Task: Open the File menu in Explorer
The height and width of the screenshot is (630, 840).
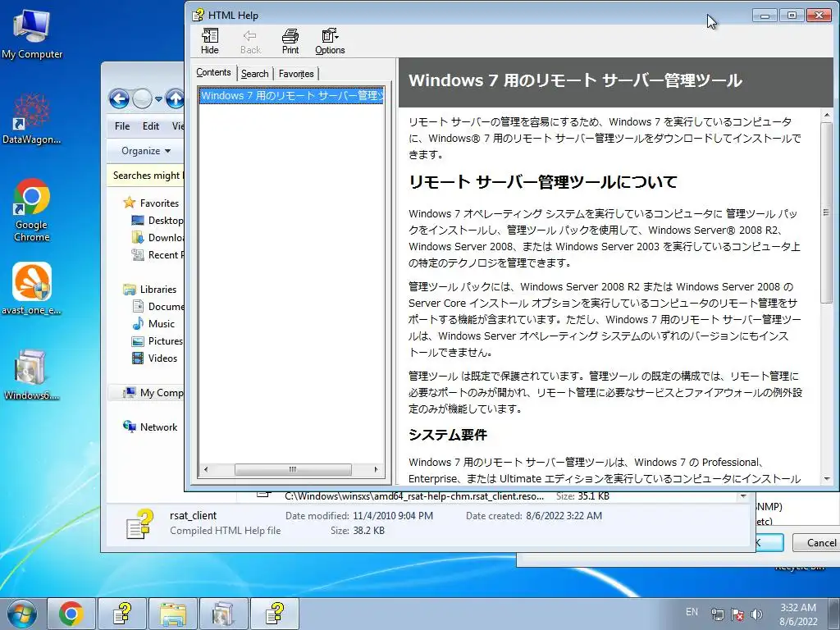Action: [x=122, y=126]
